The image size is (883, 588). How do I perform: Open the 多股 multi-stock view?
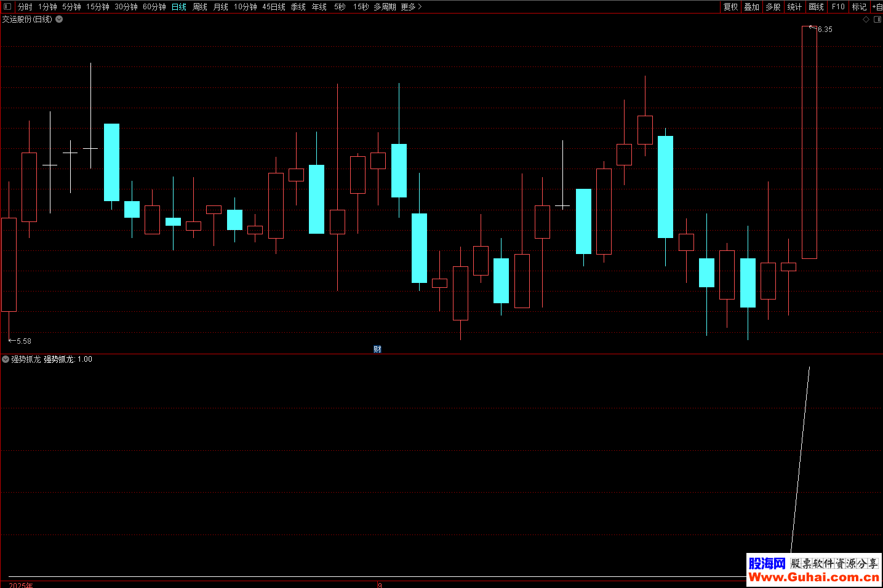(773, 7)
